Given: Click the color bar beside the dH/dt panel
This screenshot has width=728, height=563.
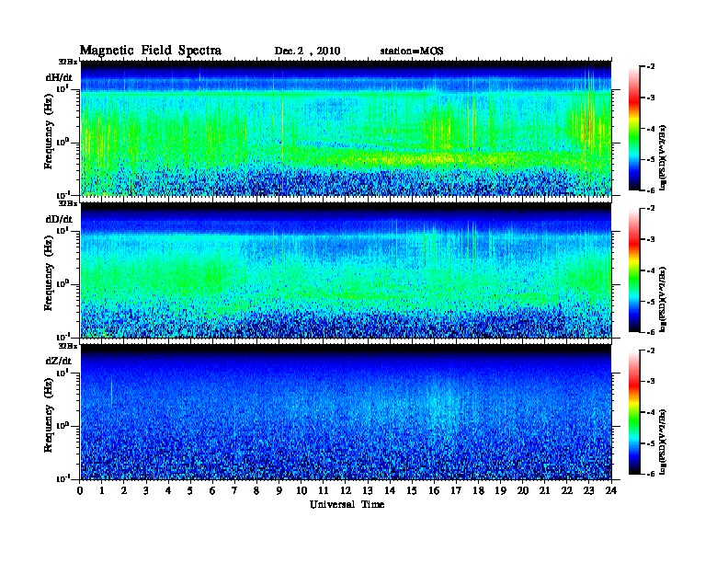Looking at the screenshot, I should 634,128.
